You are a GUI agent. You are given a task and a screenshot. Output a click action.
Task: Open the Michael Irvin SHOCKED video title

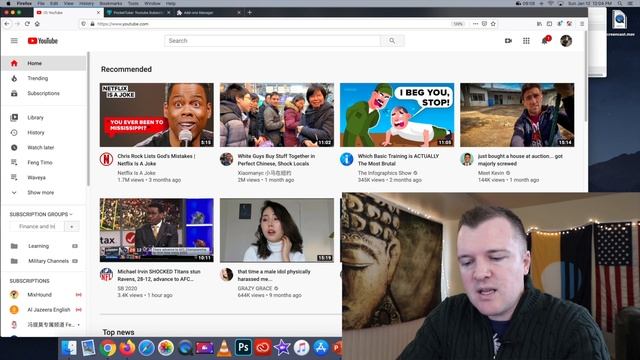pyautogui.click(x=159, y=276)
